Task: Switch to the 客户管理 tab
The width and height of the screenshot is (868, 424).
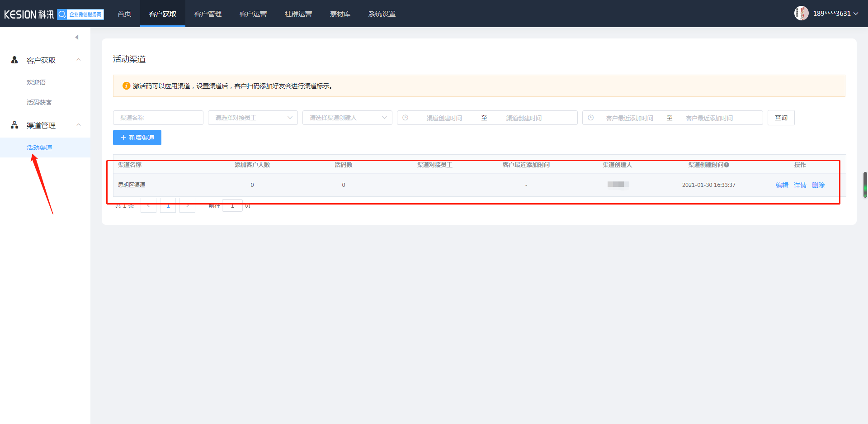Action: click(x=208, y=14)
